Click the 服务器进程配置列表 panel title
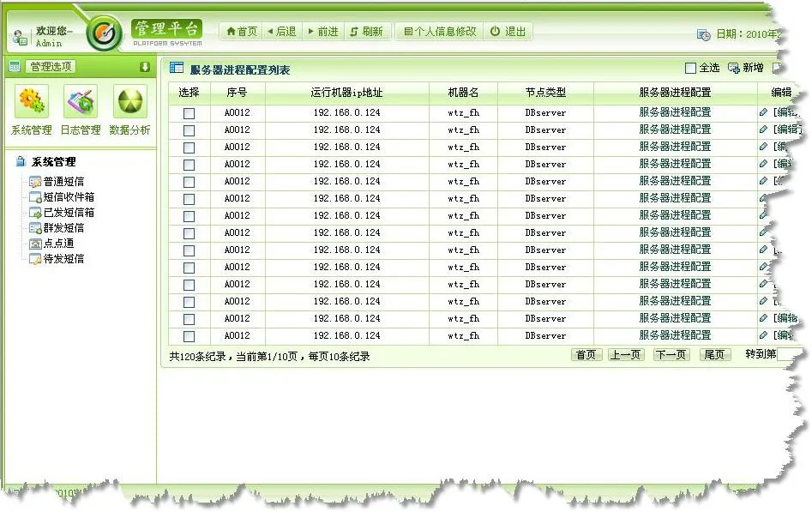Image resolution: width=812 pixels, height=512 pixels. click(x=240, y=70)
